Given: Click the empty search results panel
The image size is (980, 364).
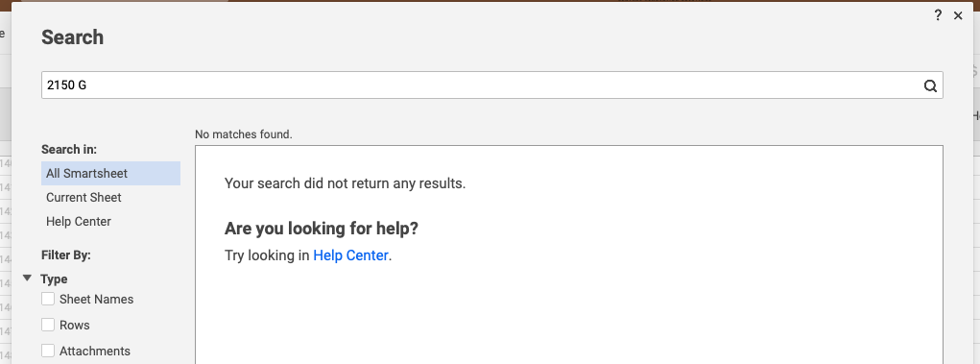Looking at the screenshot, I should pos(569,255).
